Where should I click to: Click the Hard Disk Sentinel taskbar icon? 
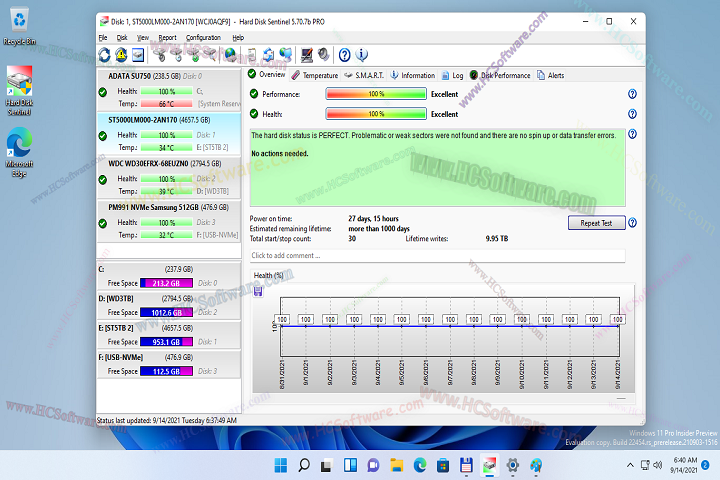[x=489, y=465]
